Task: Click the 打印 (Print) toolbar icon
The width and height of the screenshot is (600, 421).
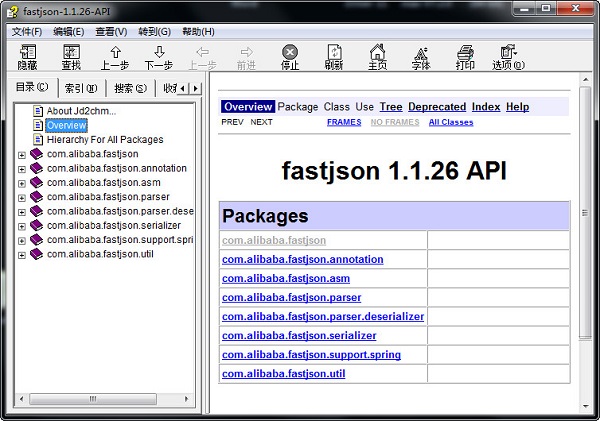Action: 465,56
